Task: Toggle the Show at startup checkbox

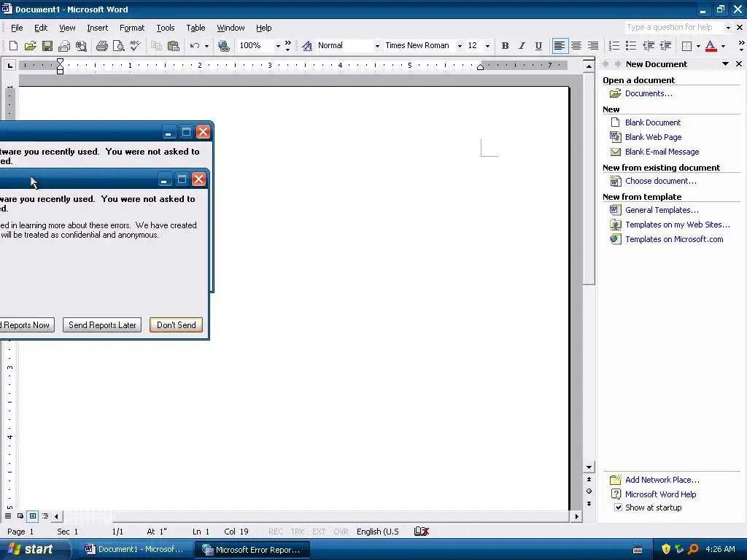Action: (x=618, y=507)
